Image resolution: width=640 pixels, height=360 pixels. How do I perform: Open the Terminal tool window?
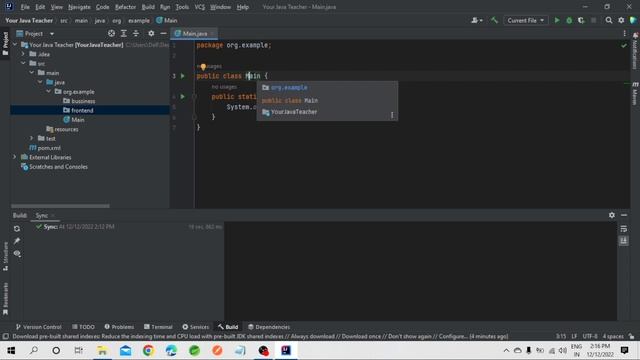pos(158,327)
